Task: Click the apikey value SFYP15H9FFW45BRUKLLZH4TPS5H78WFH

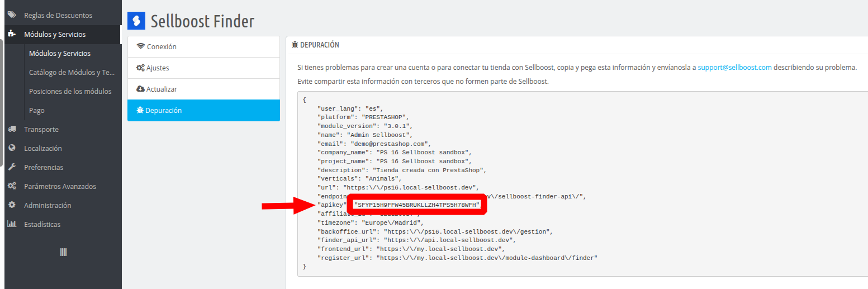Action: (417, 205)
